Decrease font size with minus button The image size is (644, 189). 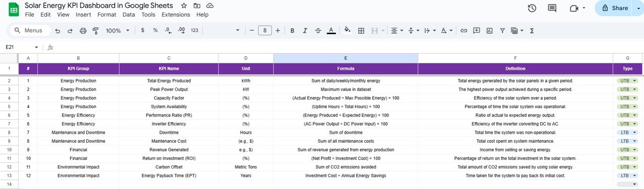pos(252,31)
